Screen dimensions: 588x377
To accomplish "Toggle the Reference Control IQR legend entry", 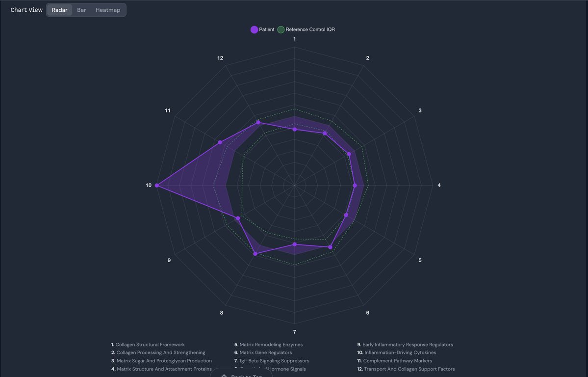I will (x=306, y=29).
